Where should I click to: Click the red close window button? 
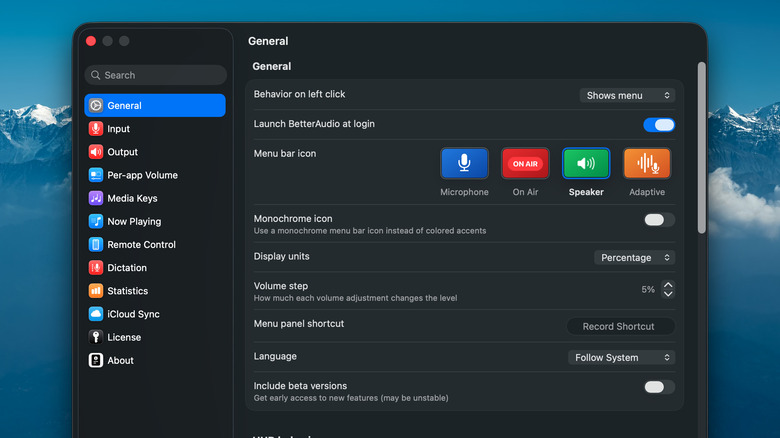pyautogui.click(x=91, y=41)
